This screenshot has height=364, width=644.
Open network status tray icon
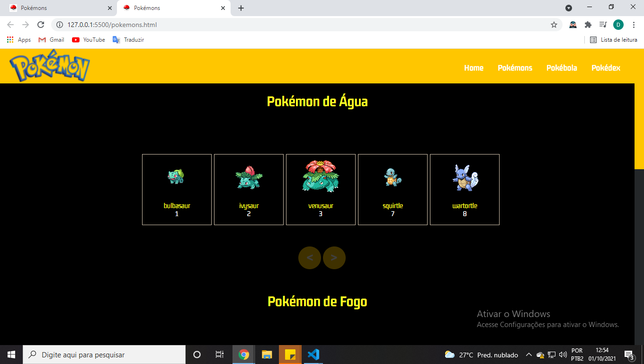point(552,355)
